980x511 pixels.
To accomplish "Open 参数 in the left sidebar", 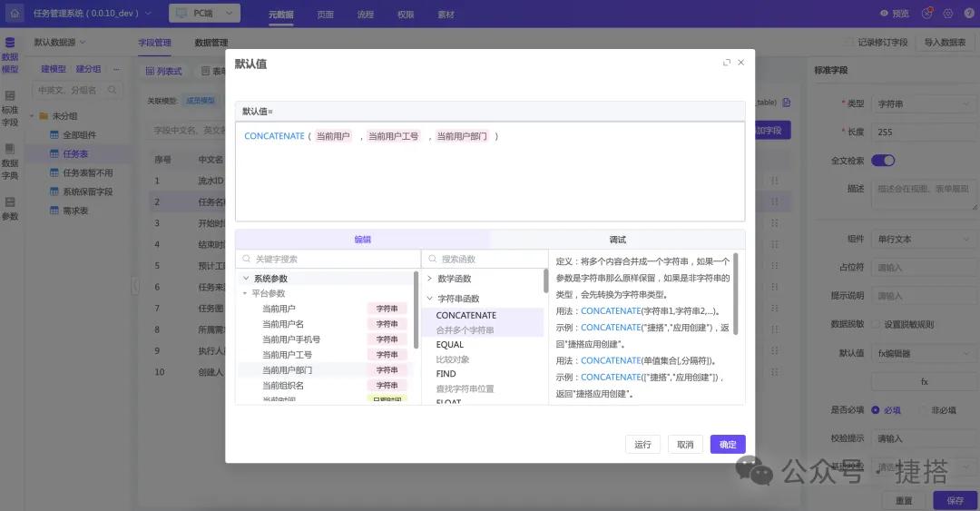I will click(x=9, y=209).
